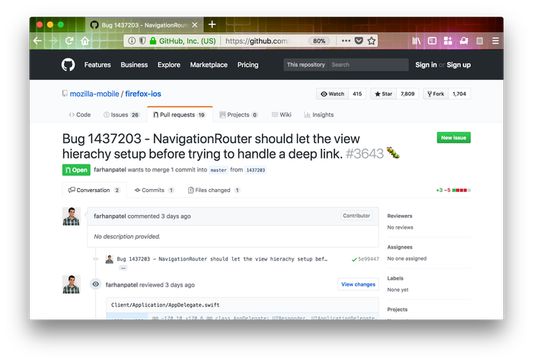Open Business in GitHub navigation
Viewport: 533px width, 362px height.
pyautogui.click(x=134, y=65)
